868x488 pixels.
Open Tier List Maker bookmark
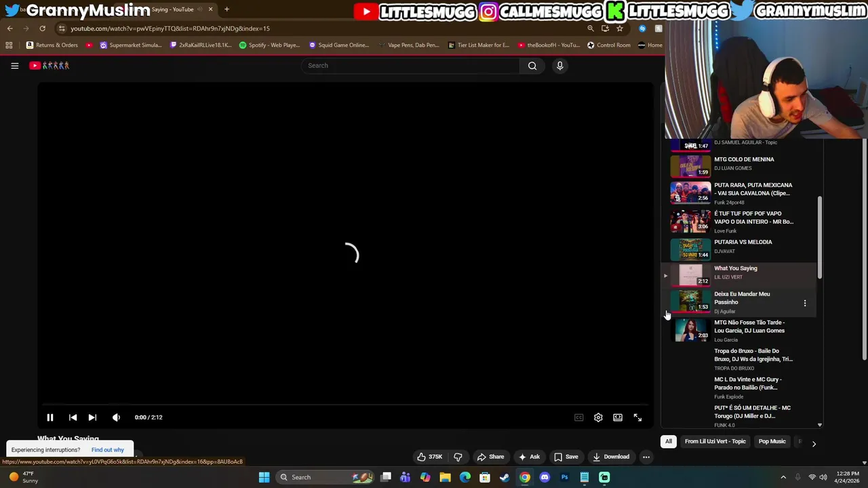coord(477,45)
